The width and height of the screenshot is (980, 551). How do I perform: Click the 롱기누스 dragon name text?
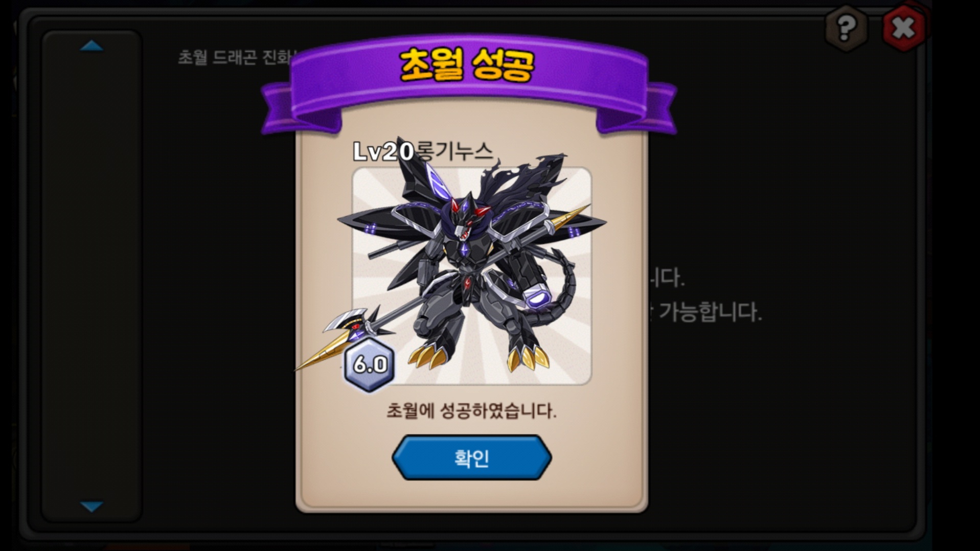pyautogui.click(x=454, y=151)
